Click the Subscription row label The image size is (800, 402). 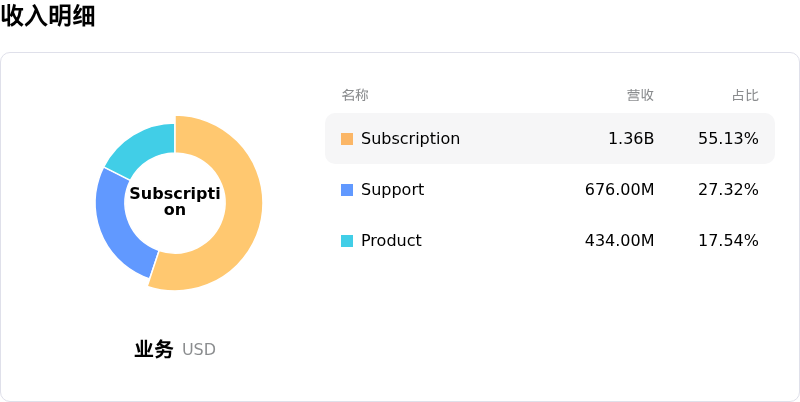pyautogui.click(x=410, y=139)
